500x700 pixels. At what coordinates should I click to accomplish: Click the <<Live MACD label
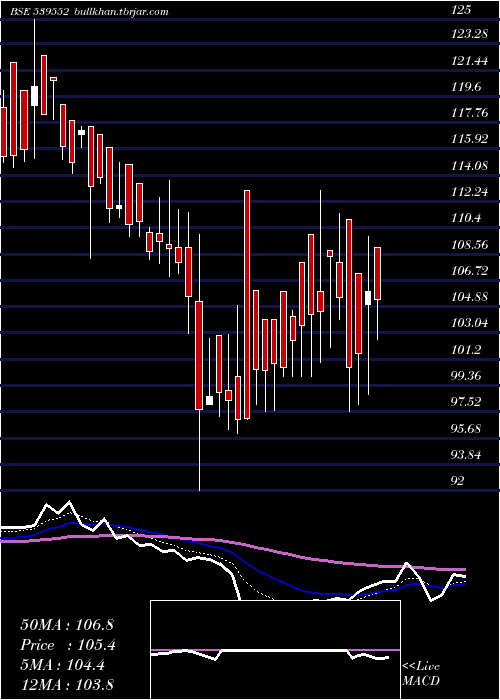[x=421, y=674]
